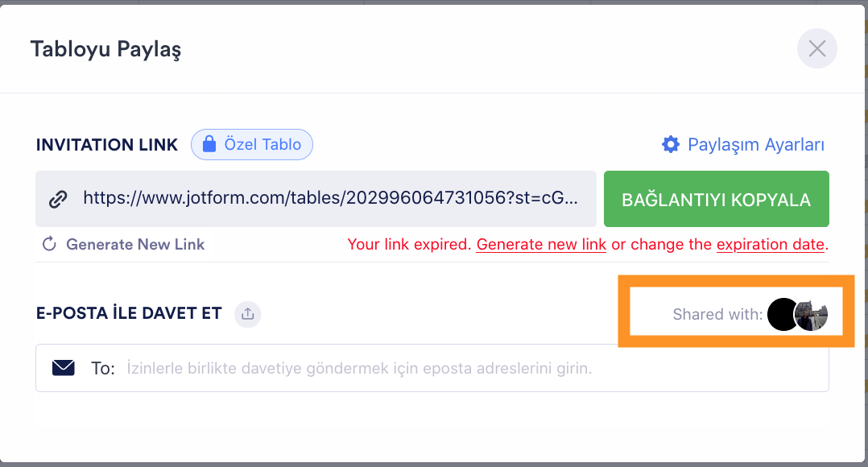
Task: Click the Paylaşım Ayarları link text
Action: click(755, 145)
